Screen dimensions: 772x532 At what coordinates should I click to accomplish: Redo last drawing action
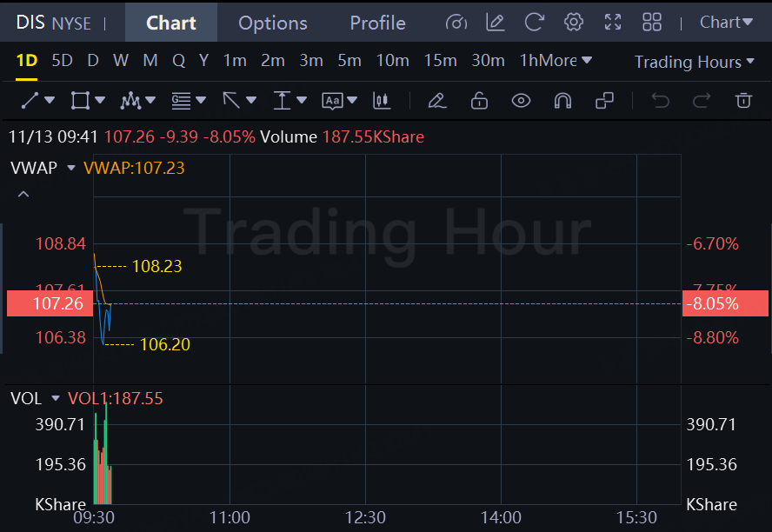tap(702, 100)
